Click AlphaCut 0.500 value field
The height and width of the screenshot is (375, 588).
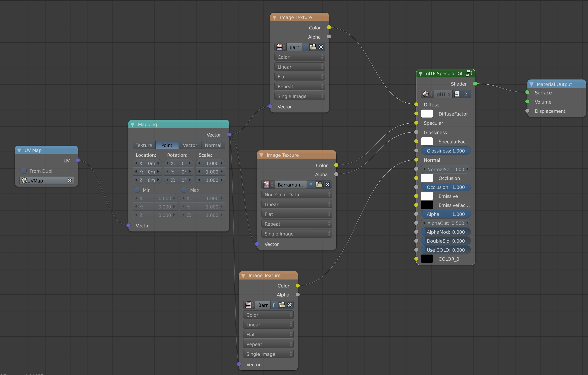(x=446, y=223)
